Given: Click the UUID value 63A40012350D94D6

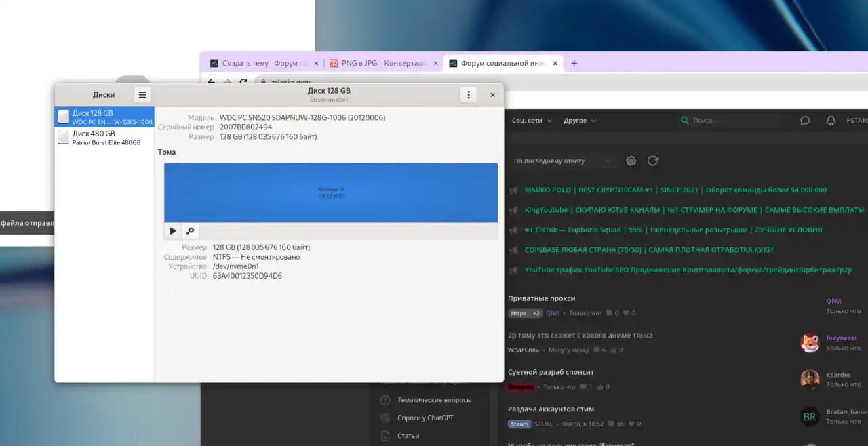Looking at the screenshot, I should coord(248,276).
